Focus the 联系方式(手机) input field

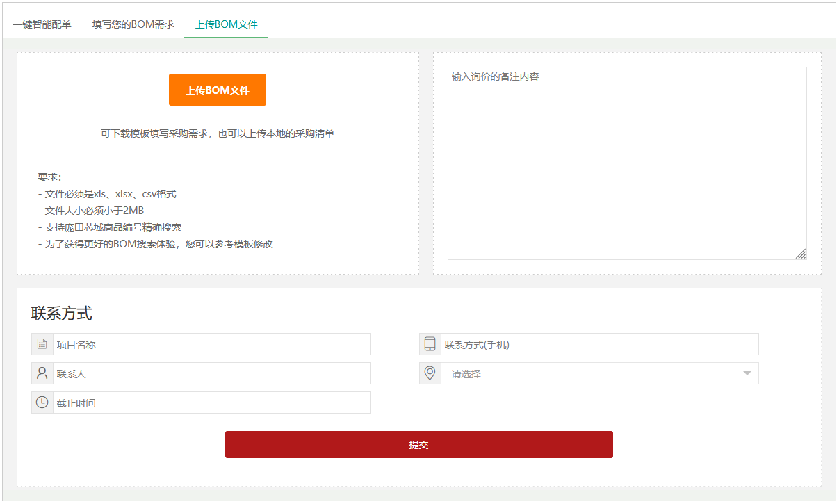(600, 344)
